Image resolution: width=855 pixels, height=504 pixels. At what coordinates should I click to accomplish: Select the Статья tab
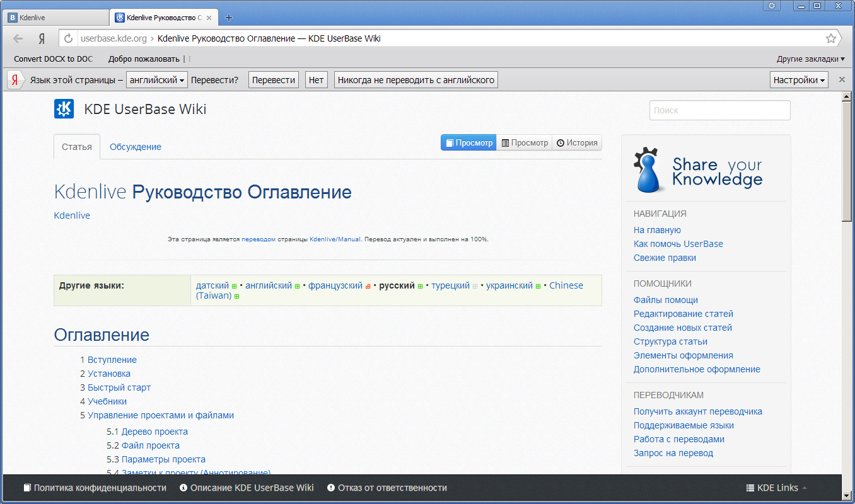[77, 147]
